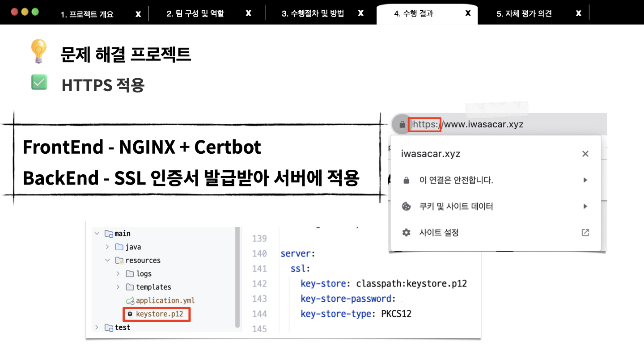Open keystore.p12 file in tree
The height and width of the screenshot is (362, 644).
160,314
